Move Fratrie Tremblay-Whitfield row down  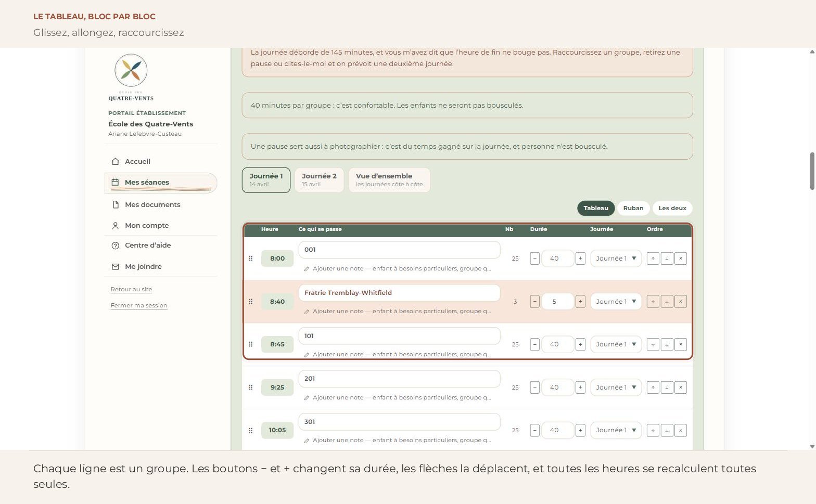667,302
